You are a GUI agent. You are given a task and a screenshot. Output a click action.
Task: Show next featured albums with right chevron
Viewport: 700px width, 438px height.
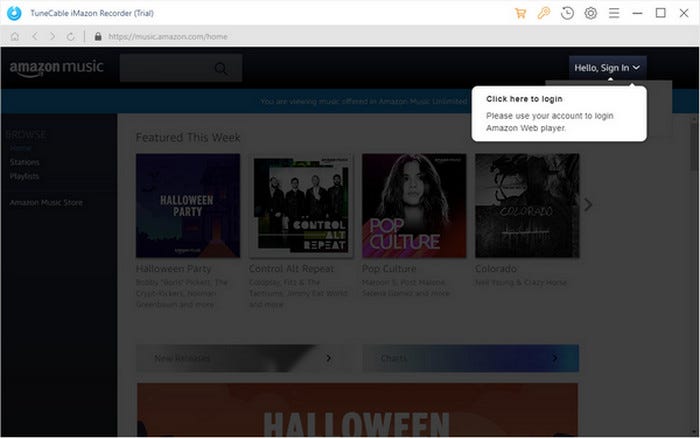pos(588,204)
